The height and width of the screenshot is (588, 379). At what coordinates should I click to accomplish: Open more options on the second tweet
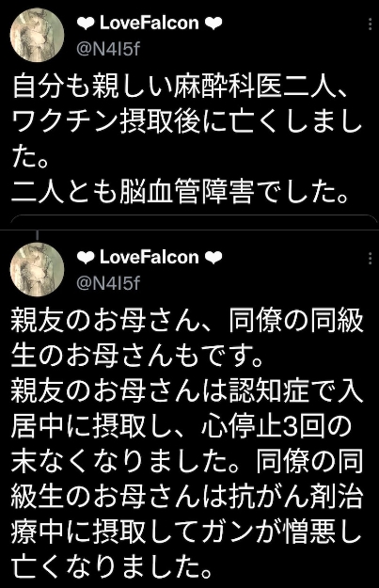pyautogui.click(x=370, y=259)
